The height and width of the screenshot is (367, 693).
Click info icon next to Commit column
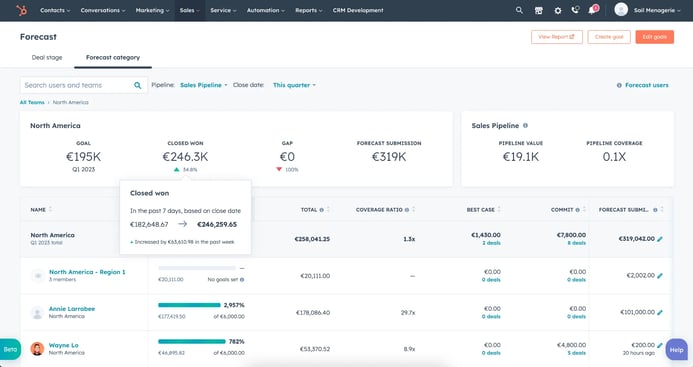[x=577, y=210]
